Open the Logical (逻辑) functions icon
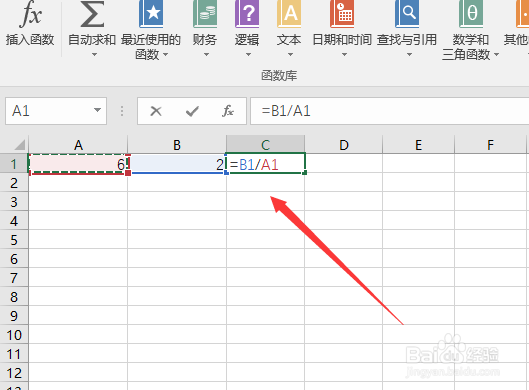Screen dimensions: 529x390 tap(247, 14)
